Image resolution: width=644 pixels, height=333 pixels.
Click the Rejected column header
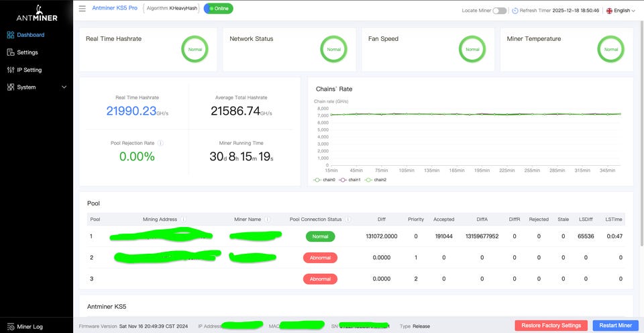point(539,220)
